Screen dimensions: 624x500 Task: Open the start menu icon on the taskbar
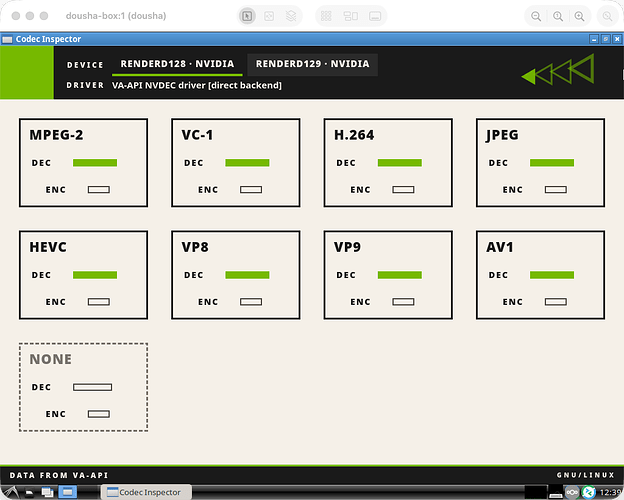(10, 492)
